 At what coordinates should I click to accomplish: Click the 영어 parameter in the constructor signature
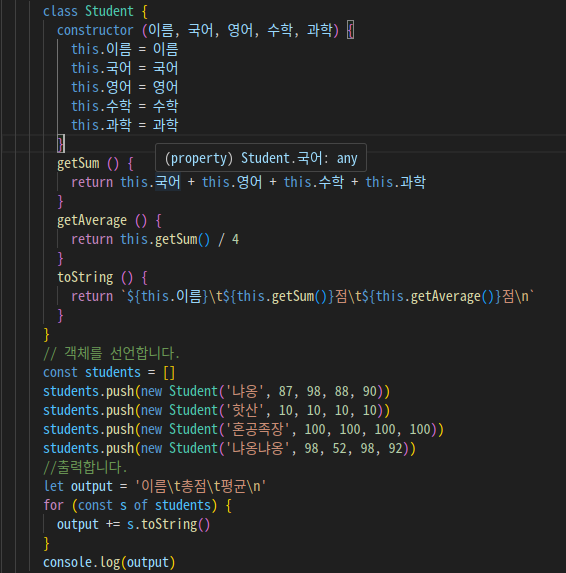(240, 30)
